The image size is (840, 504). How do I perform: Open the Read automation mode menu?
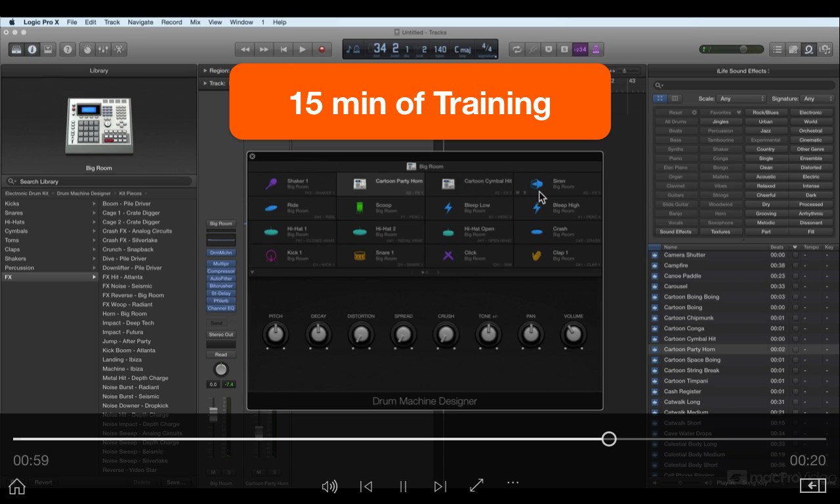pyautogui.click(x=221, y=354)
